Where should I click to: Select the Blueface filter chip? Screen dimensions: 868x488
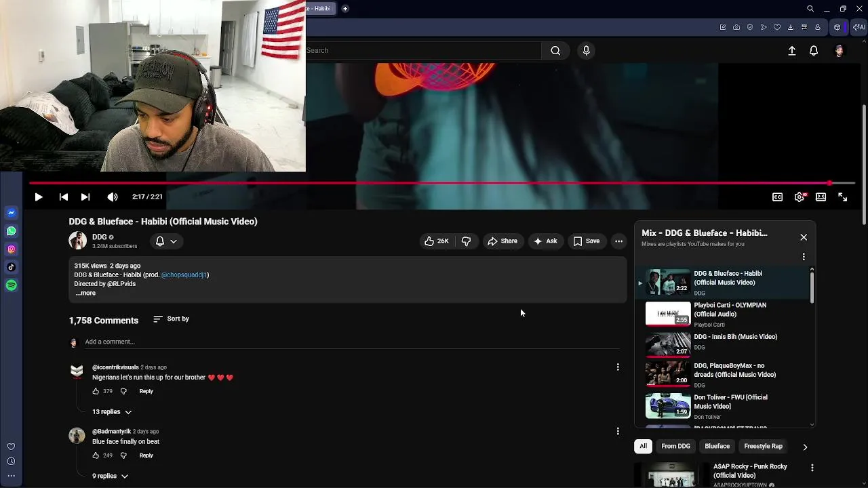pyautogui.click(x=717, y=447)
